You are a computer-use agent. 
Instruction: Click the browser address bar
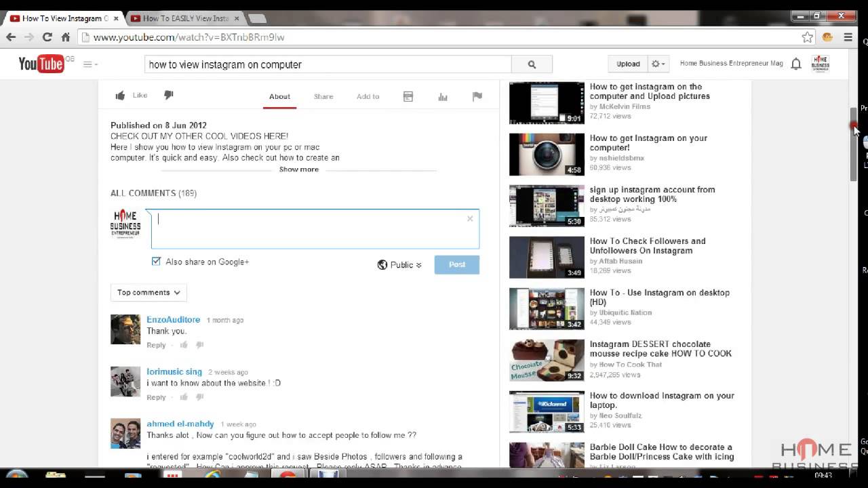pyautogui.click(x=439, y=37)
